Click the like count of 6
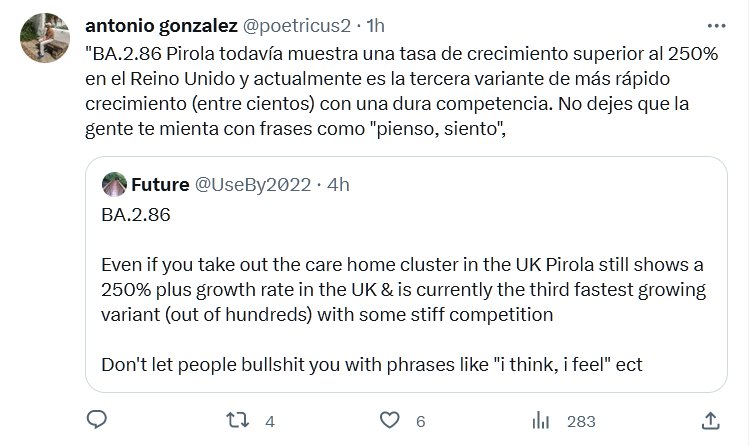The width and height of the screenshot is (752, 446). click(x=420, y=419)
